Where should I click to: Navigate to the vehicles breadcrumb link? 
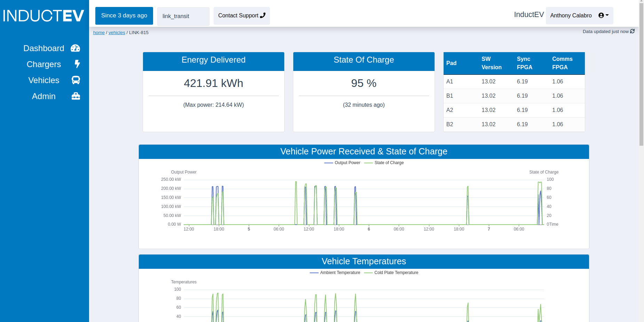117,32
